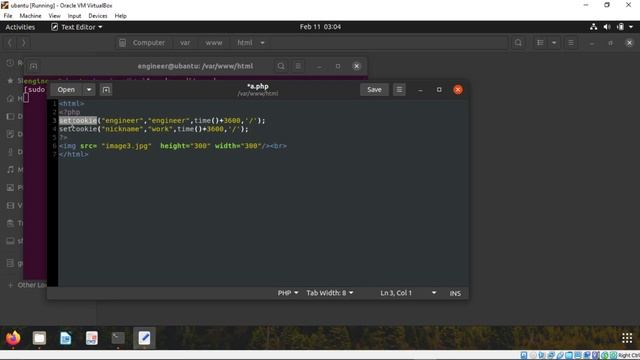Click the *a.php title in header bar
The width and height of the screenshot is (640, 360).
click(x=258, y=86)
